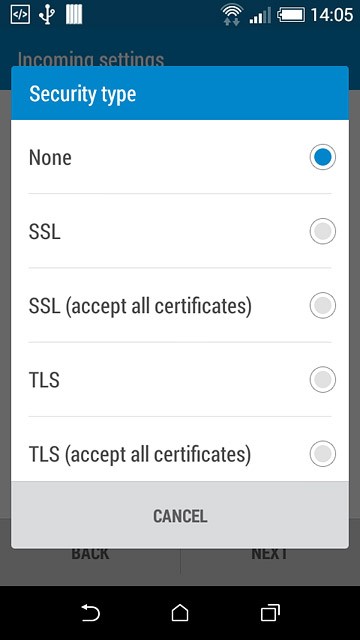Tap the USB connection status icon

tap(47, 15)
